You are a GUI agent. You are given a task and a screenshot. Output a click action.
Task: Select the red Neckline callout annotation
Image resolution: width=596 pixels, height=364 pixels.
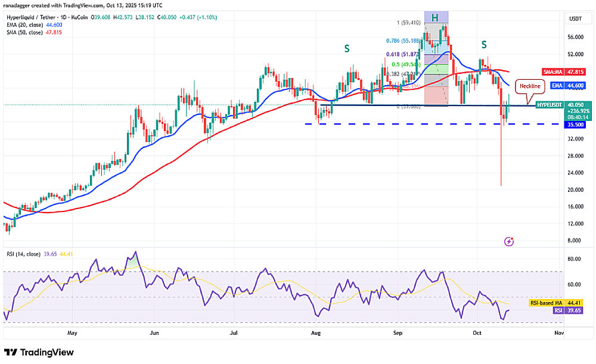(x=530, y=86)
